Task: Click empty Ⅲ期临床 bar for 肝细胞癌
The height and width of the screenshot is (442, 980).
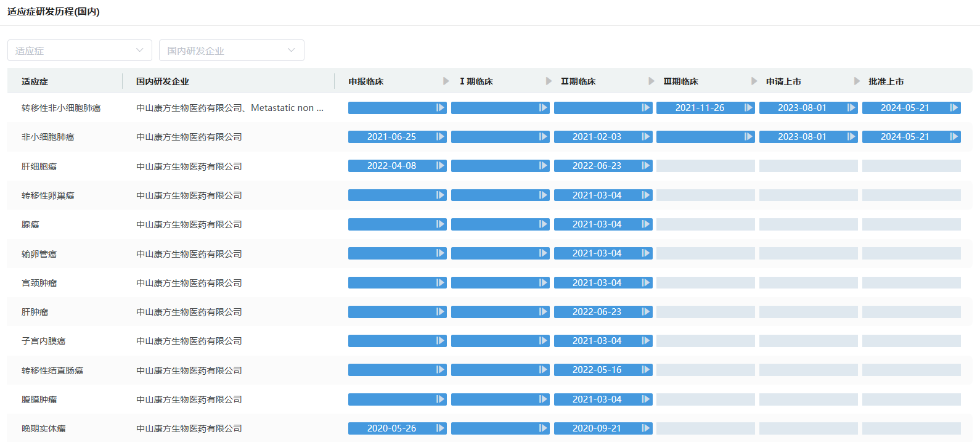Action: pyautogui.click(x=705, y=166)
